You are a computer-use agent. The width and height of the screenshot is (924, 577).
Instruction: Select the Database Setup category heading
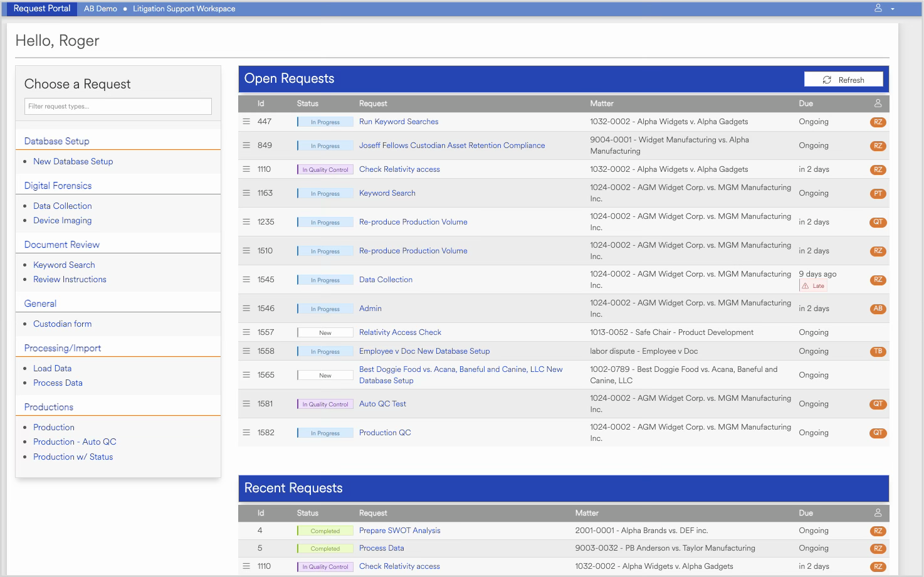tap(56, 141)
